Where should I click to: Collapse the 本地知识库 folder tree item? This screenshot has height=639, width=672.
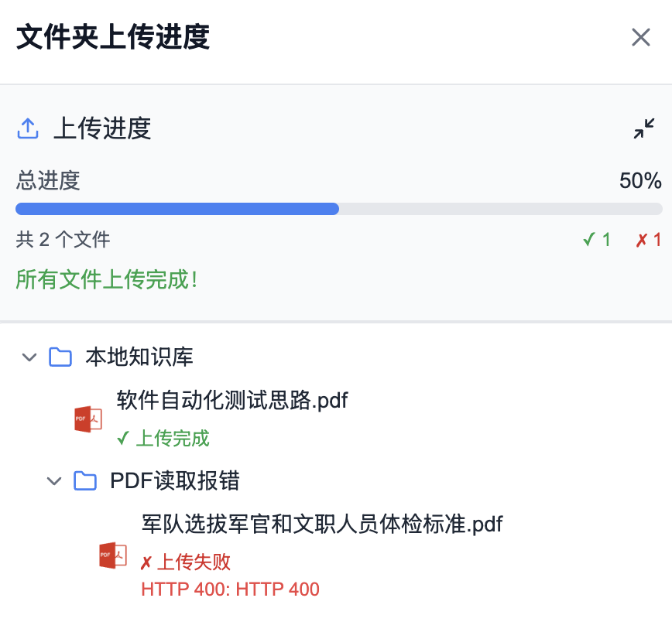29,357
